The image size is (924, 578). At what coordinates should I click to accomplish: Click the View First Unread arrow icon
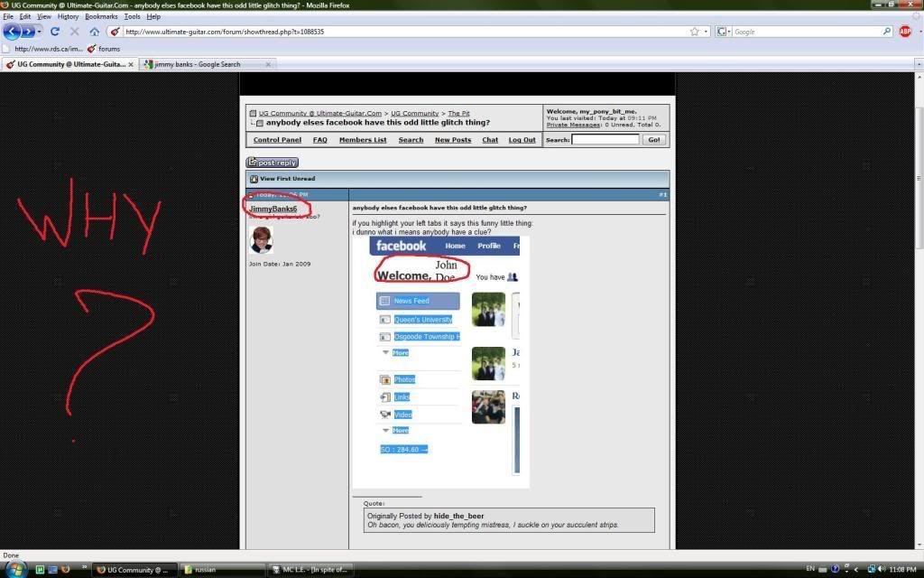click(x=254, y=179)
